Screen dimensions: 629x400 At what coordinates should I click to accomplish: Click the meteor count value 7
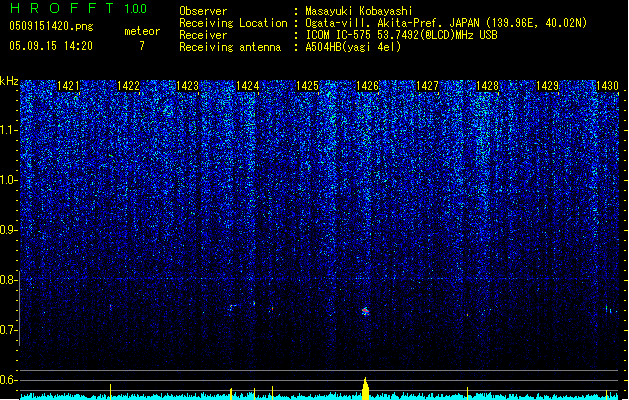142,46
